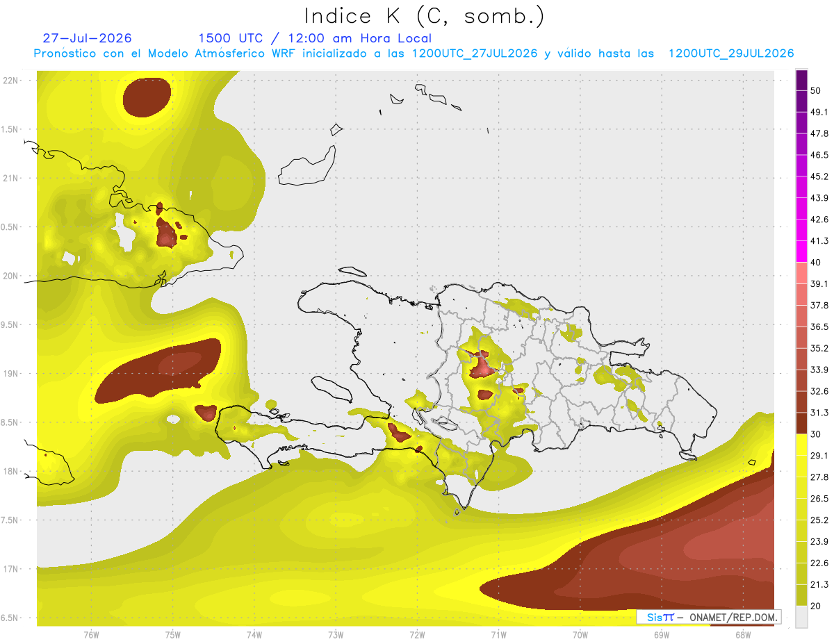Pick the swatch between the 30 and 31.3 marks
This screenshot has width=834, height=644.
pos(801,423)
